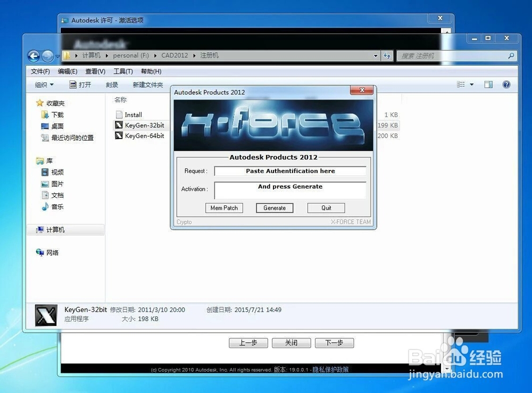Expand the 组织 dropdown in toolbar

click(45, 85)
